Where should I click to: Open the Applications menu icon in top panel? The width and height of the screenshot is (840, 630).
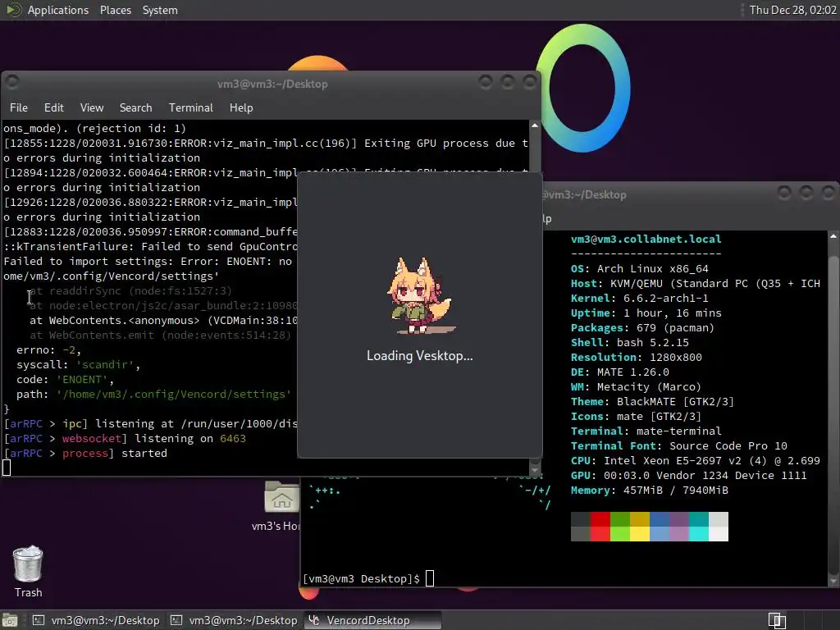click(13, 10)
